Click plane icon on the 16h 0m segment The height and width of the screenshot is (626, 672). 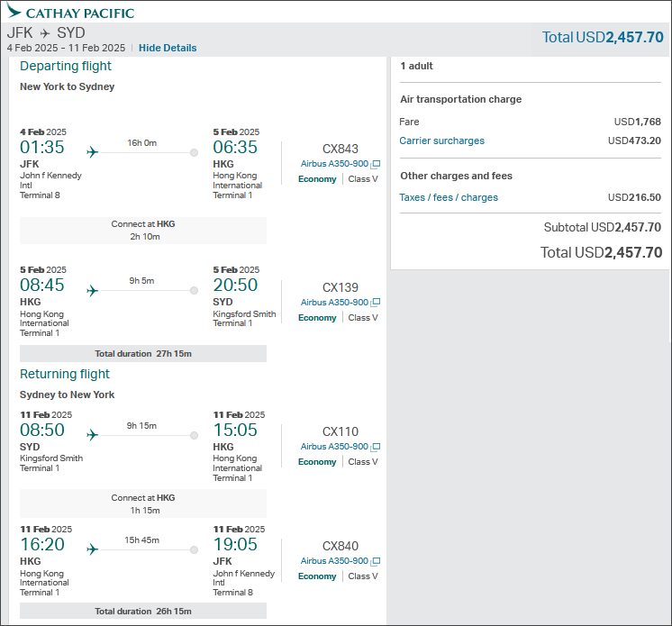coord(92,151)
